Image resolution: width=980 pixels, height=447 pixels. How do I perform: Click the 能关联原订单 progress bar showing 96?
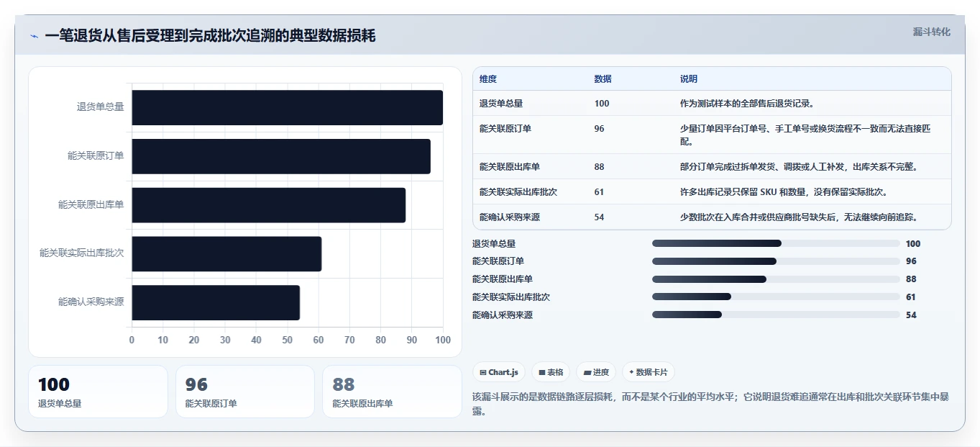click(x=776, y=261)
